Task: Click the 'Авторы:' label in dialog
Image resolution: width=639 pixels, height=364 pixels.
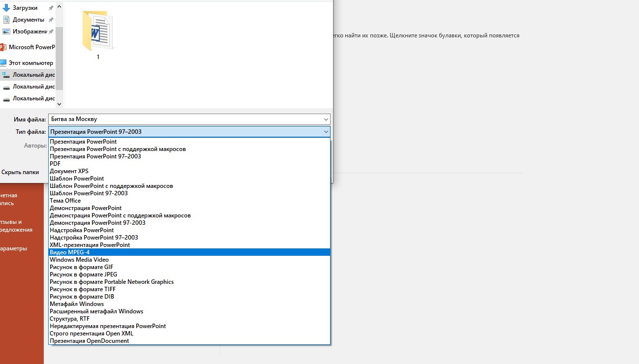Action: point(35,146)
